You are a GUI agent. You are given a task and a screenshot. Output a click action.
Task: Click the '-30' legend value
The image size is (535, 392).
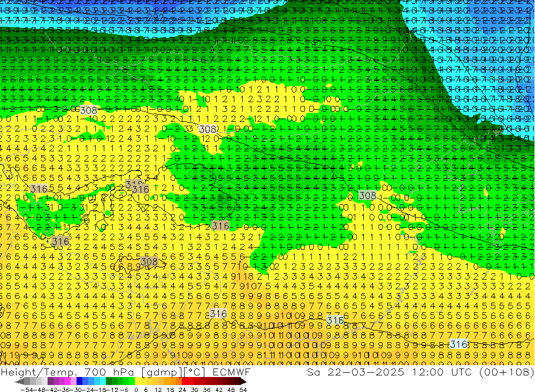[x=76, y=390]
